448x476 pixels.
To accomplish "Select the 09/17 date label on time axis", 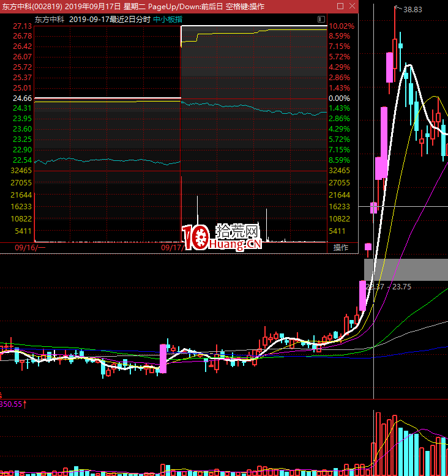I will tap(171, 247).
